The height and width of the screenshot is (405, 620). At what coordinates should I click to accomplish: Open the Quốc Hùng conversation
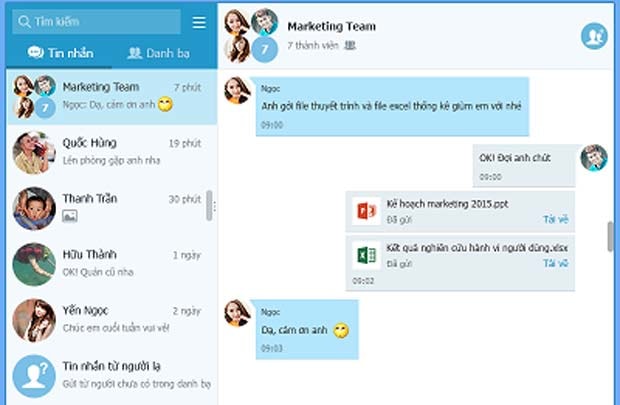click(112, 152)
